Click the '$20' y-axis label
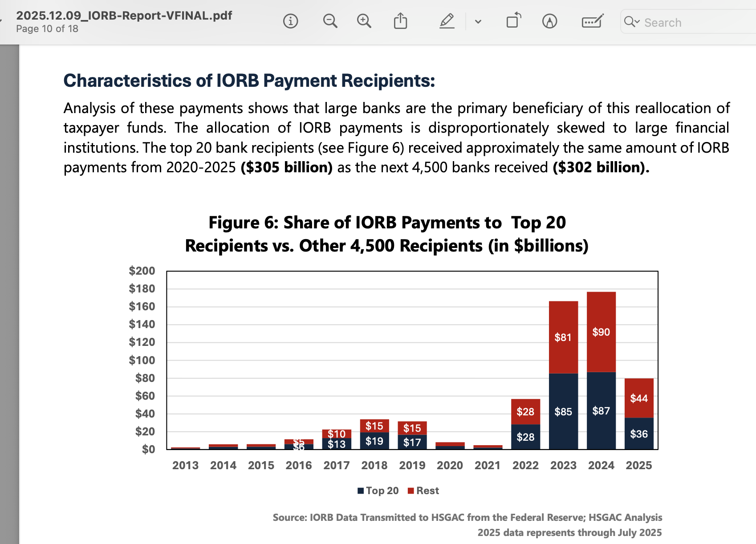 click(x=145, y=431)
